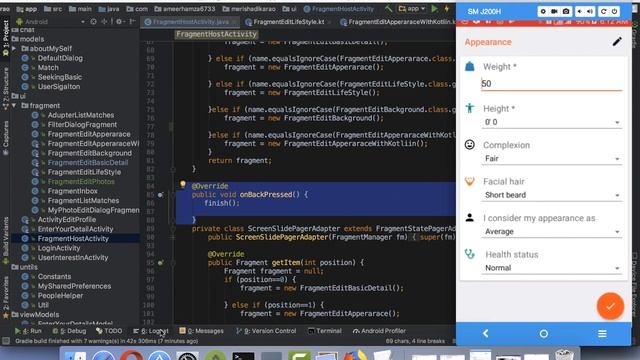
Task: Select MySharedPreferences in project tree
Action: point(74,286)
